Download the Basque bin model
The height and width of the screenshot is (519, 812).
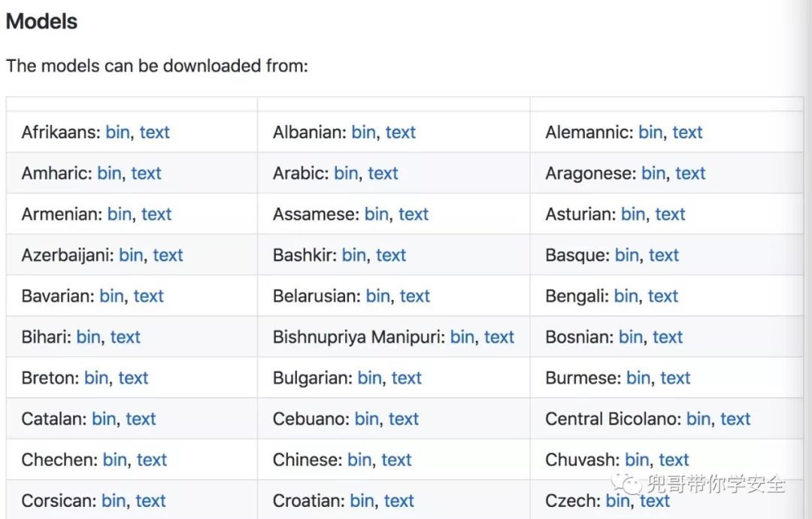626,256
